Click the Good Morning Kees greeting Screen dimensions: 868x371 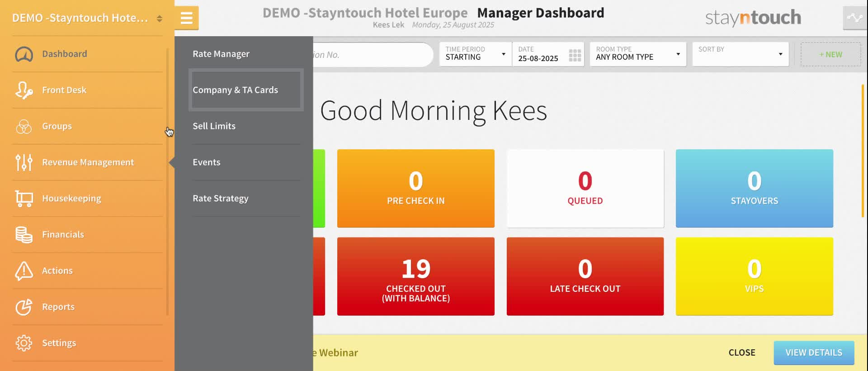pos(434,111)
